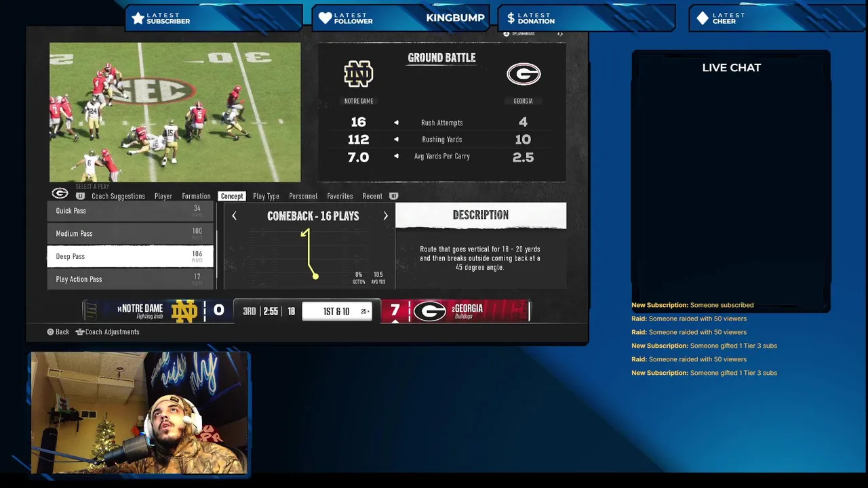Click the arrow beside Rushing Yards stat
This screenshot has height=488, width=868.
click(396, 140)
